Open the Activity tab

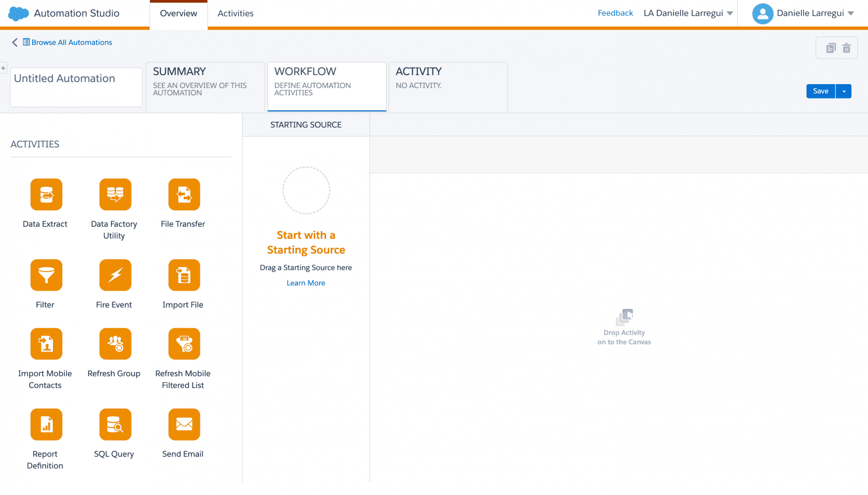click(x=448, y=87)
